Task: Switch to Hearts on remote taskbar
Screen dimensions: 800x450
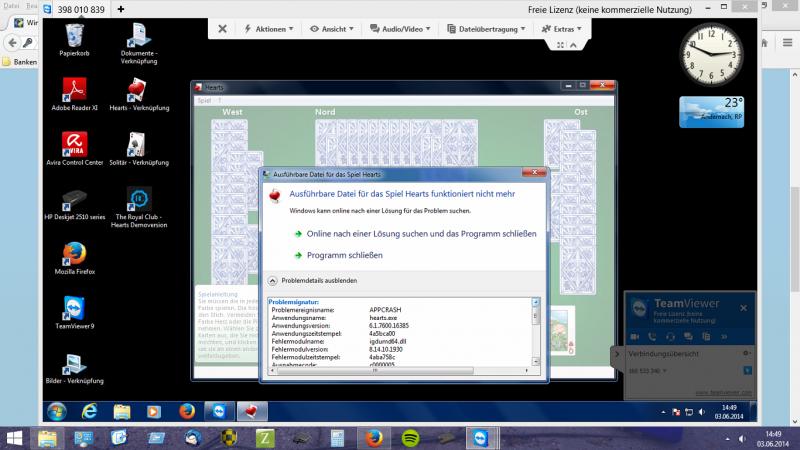Action: tap(251, 412)
